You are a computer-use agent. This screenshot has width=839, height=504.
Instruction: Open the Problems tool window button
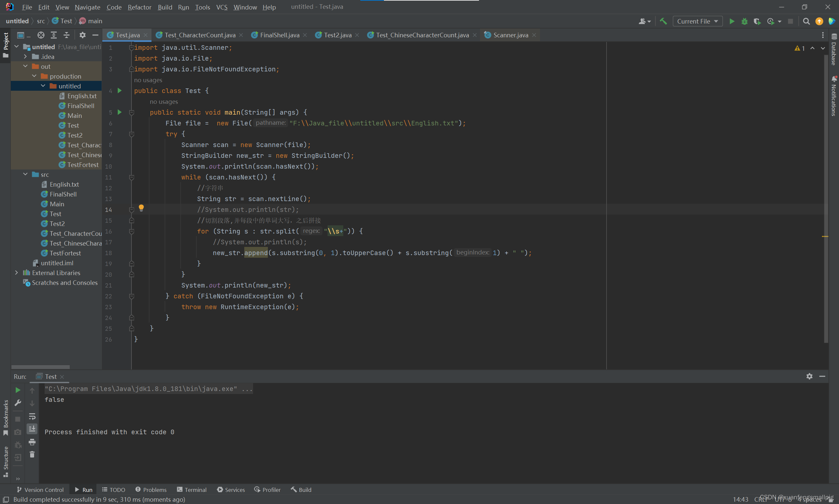click(151, 489)
